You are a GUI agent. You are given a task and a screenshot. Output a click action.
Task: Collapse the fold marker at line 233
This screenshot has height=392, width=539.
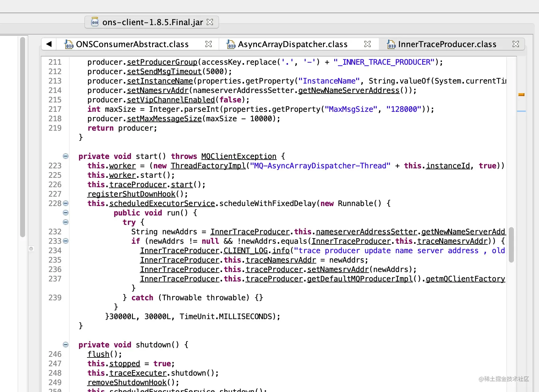click(x=66, y=241)
